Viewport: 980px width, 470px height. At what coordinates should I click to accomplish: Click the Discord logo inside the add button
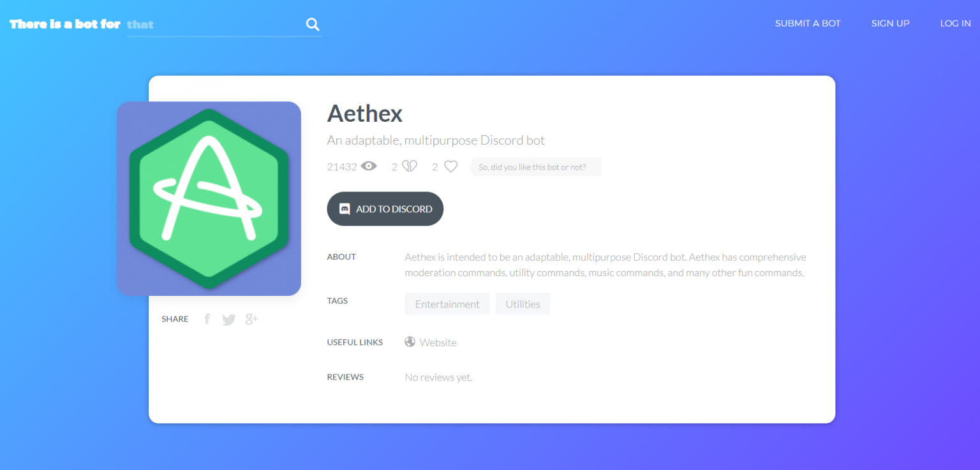pos(345,208)
